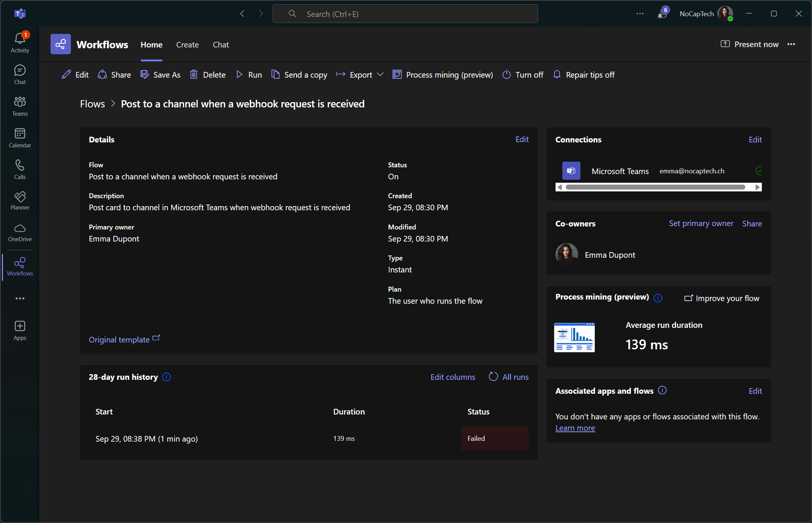Open the Original template link
The height and width of the screenshot is (523, 812).
tap(124, 339)
